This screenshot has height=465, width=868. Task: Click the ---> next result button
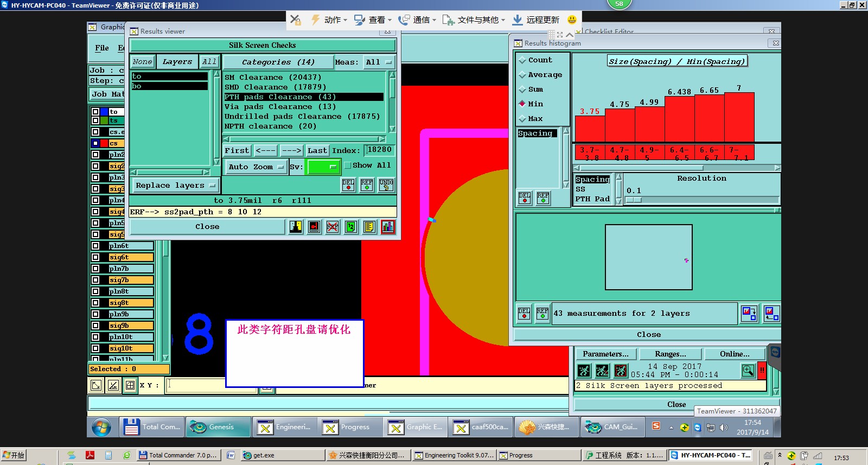(291, 151)
